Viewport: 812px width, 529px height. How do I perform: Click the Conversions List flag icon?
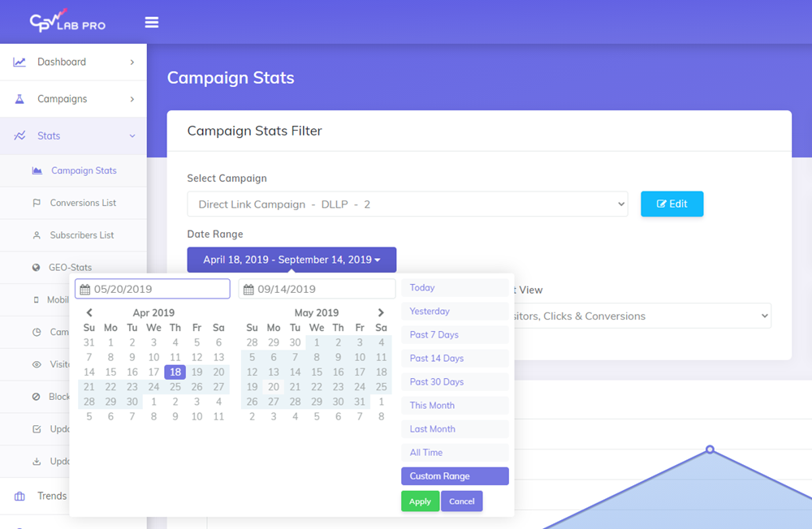(x=37, y=203)
